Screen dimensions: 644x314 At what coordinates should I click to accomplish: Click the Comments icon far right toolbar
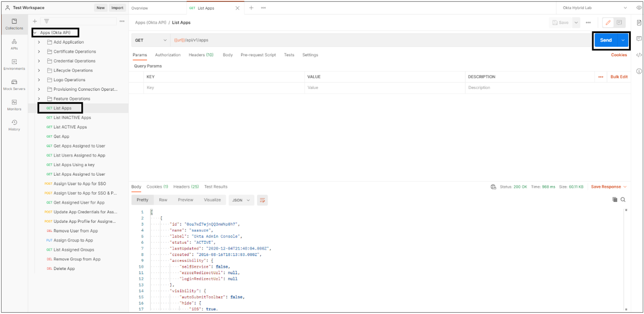[638, 40]
